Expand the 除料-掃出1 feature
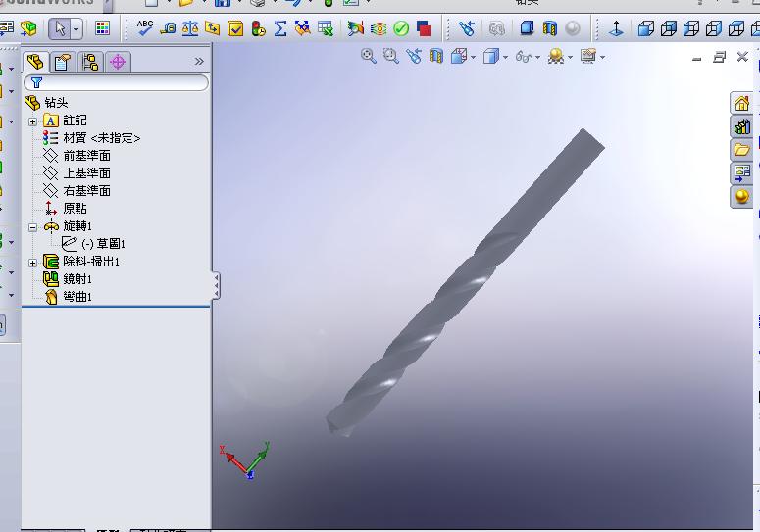This screenshot has width=760, height=532. [x=32, y=263]
